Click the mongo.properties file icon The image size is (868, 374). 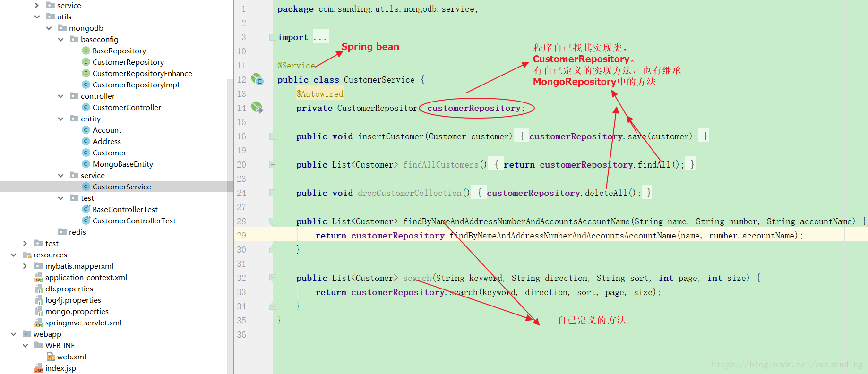(39, 312)
